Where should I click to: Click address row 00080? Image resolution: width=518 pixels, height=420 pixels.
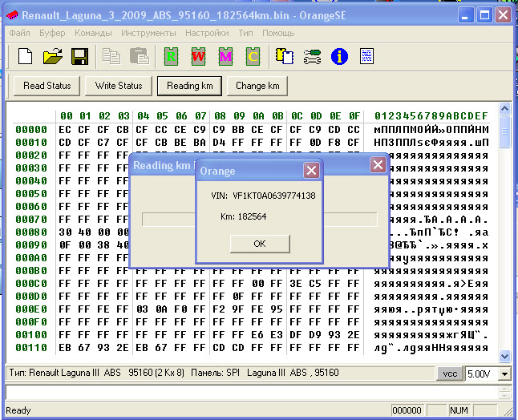click(31, 232)
